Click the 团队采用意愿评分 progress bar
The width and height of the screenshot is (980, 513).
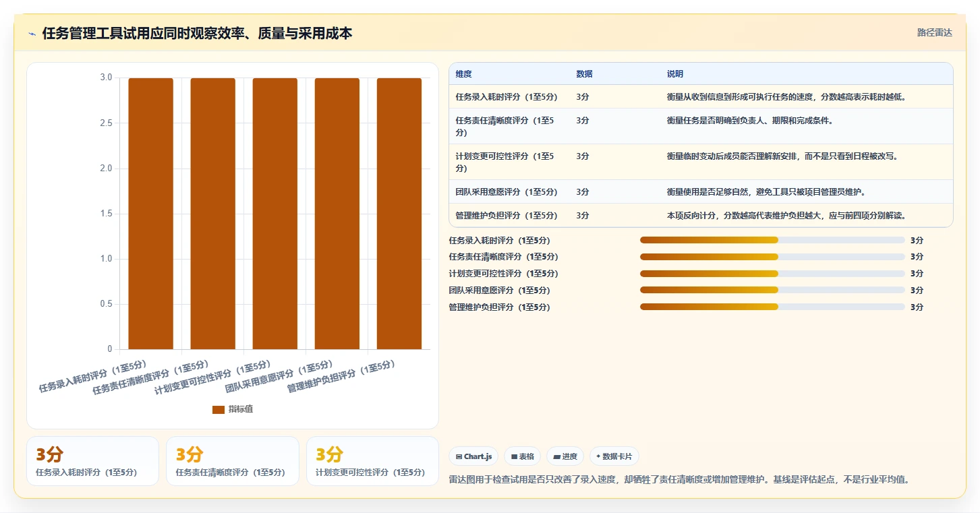click(772, 291)
